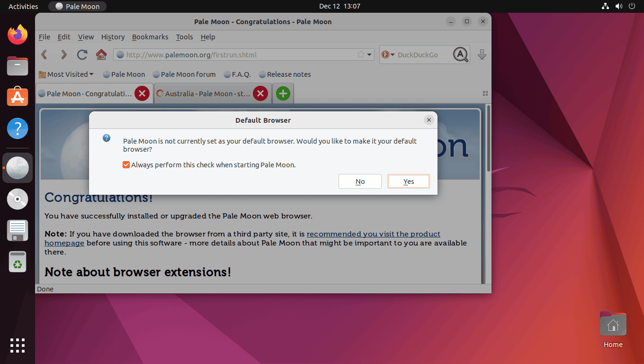Image resolution: width=644 pixels, height=364 pixels.
Task: Click the Back arrow in Pale Moon toolbar
Action: [44, 55]
